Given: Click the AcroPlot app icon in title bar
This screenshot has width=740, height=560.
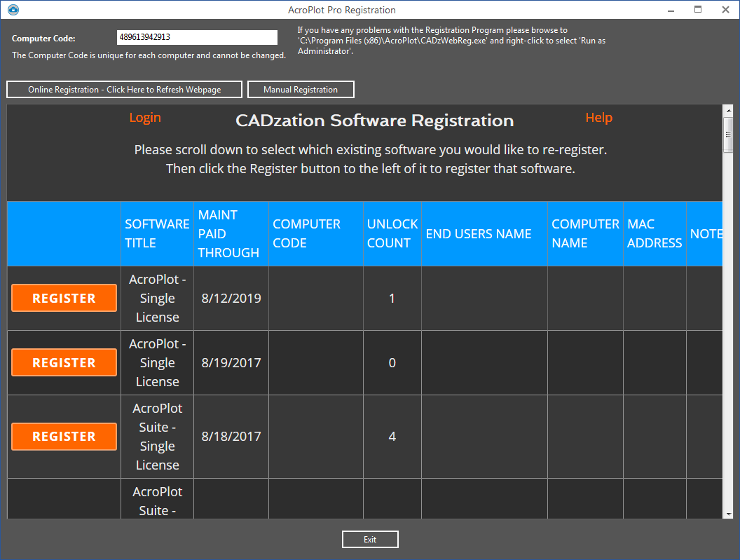Looking at the screenshot, I should 13,9.
